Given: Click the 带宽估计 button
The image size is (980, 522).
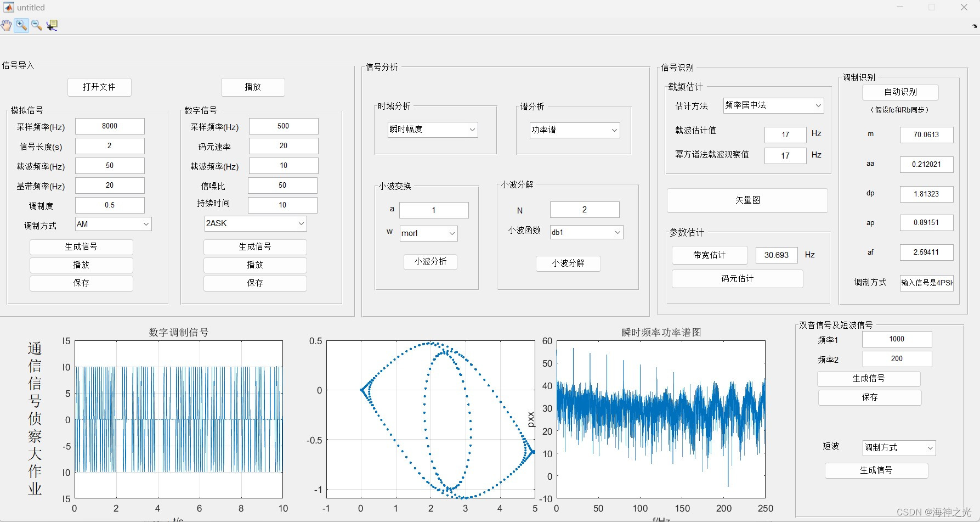Looking at the screenshot, I should click(x=710, y=255).
